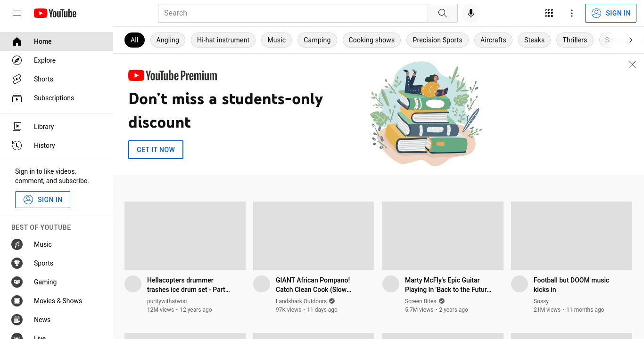Open Screen Bites channel avatar
This screenshot has height=339, width=644.
coord(391,284)
